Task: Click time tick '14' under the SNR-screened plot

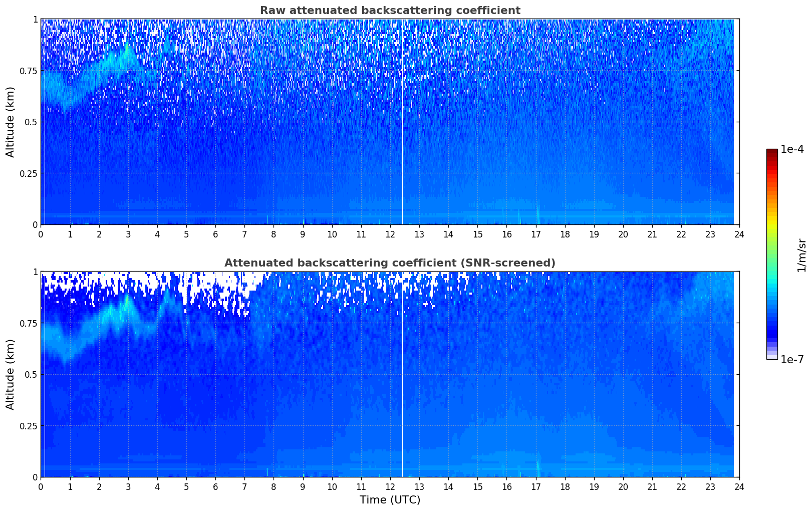Action: click(x=448, y=486)
